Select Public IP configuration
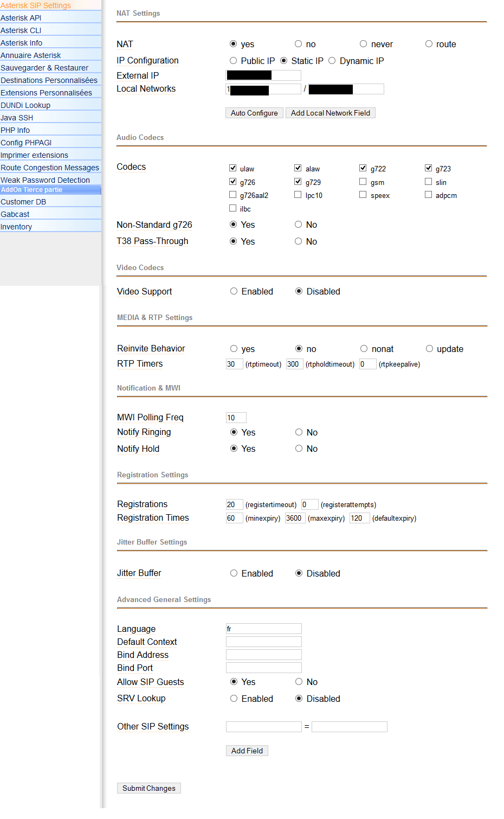The height and width of the screenshot is (819, 504). tap(233, 61)
